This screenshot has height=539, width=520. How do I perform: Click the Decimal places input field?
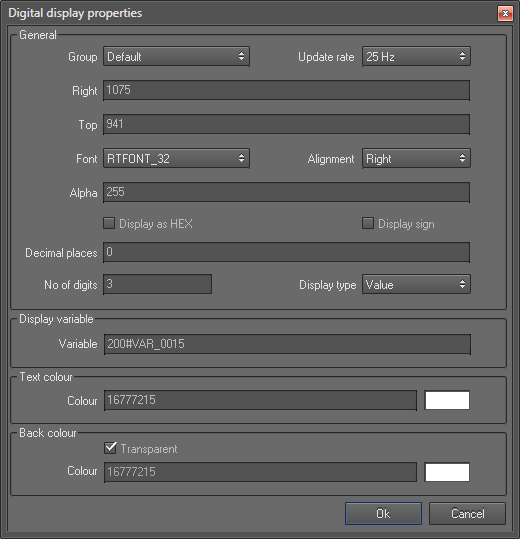286,252
